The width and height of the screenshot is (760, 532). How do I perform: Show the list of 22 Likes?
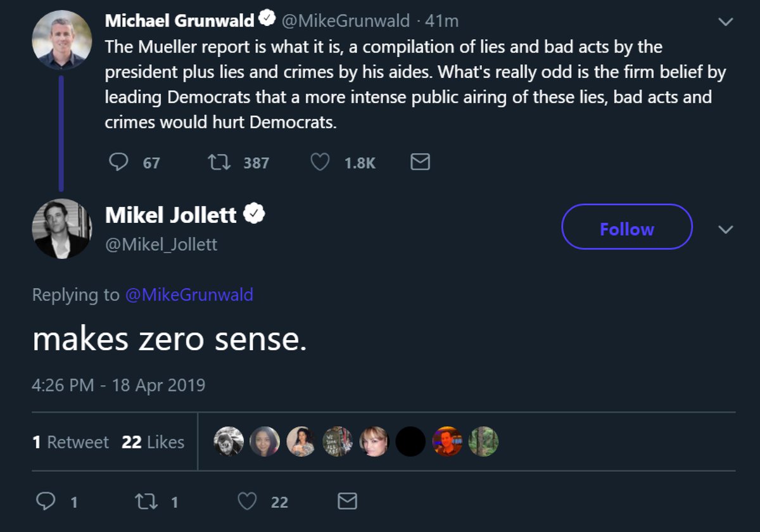[x=153, y=442]
